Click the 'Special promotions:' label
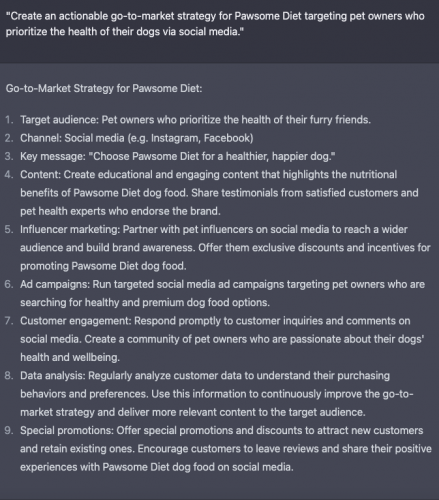 pyautogui.click(x=67, y=430)
